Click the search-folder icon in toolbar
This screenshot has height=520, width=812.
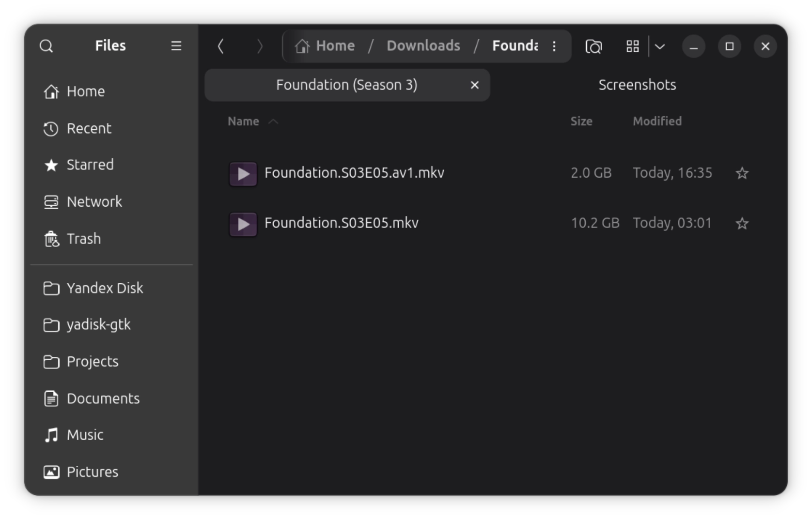[593, 46]
